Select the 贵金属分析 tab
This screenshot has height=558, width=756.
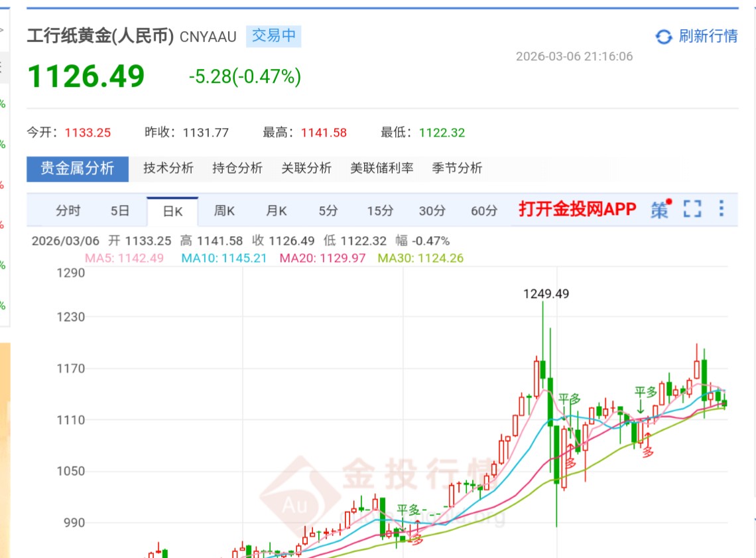click(77, 169)
